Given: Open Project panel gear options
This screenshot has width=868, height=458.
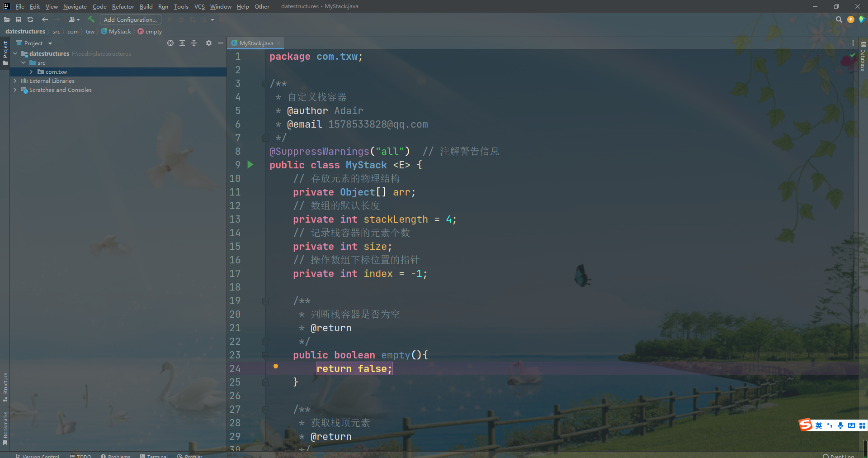Looking at the screenshot, I should point(208,43).
